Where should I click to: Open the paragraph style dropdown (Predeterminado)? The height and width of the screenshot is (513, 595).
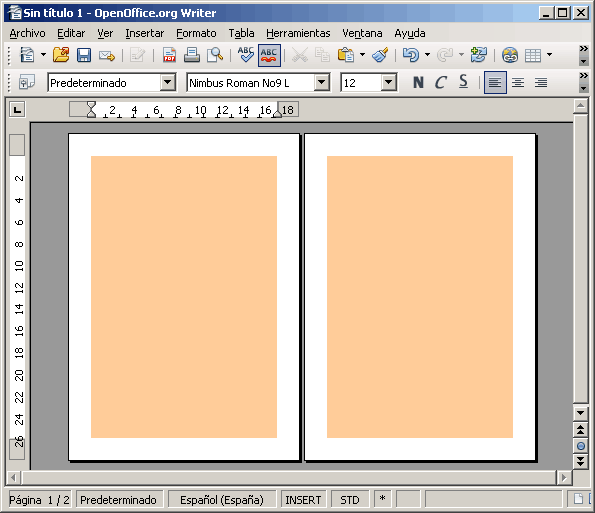coord(168,82)
